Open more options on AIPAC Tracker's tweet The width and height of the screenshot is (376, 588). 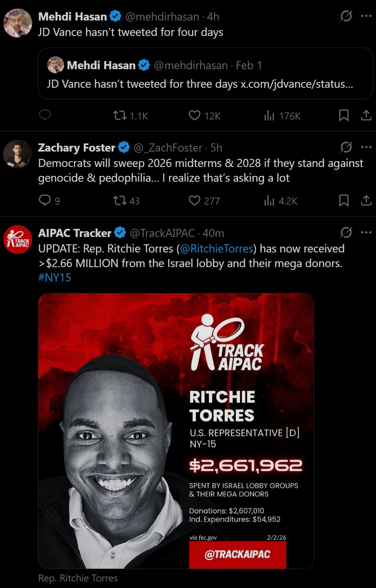(x=366, y=232)
